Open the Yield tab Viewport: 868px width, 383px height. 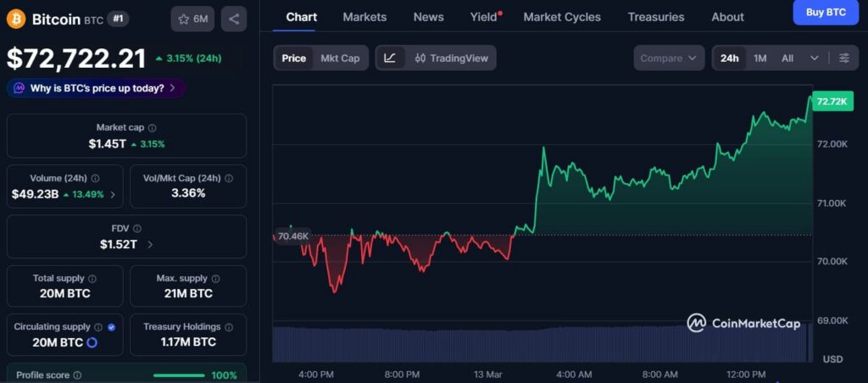click(x=486, y=17)
